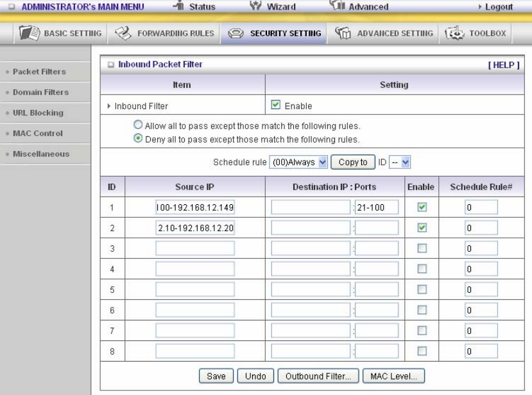Image resolution: width=532 pixels, height=395 pixels.
Task: Click the HELP link
Action: point(504,65)
